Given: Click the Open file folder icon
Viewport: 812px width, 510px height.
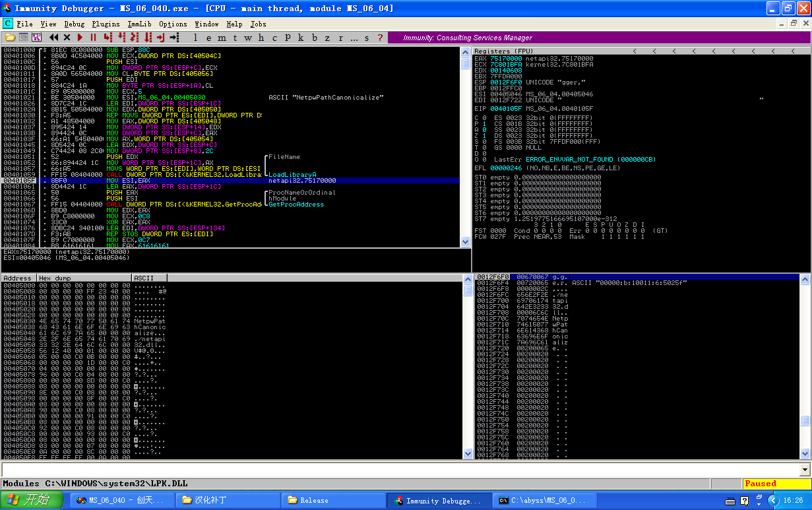Looking at the screenshot, I should point(11,38).
